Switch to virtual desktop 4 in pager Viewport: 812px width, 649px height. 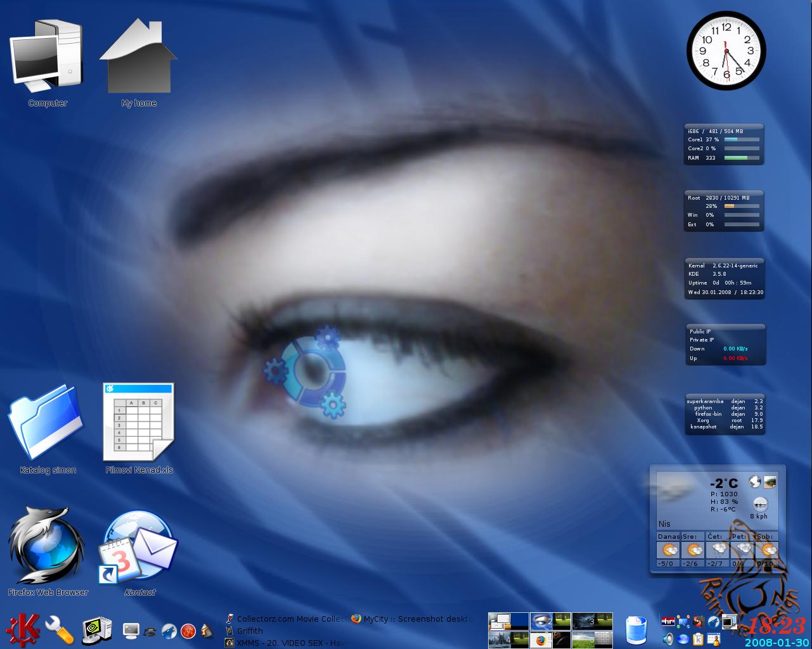[x=508, y=639]
